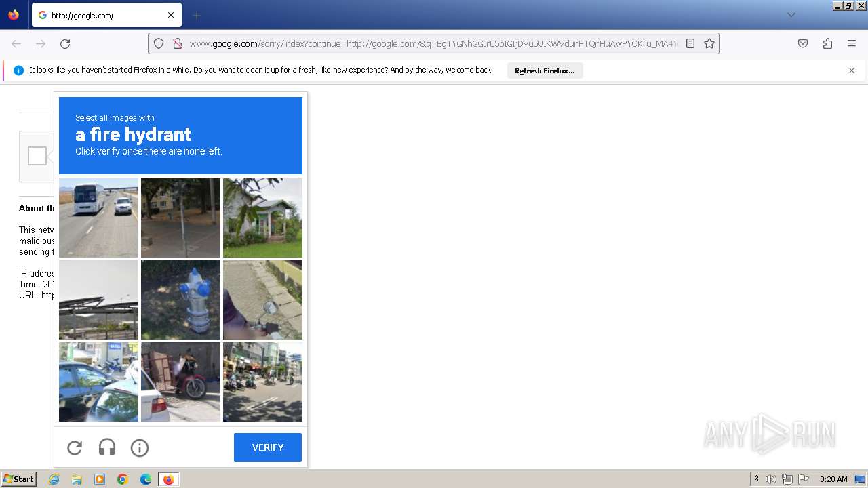
Task: Select the blue fire hydrant tile
Action: pos(180,300)
